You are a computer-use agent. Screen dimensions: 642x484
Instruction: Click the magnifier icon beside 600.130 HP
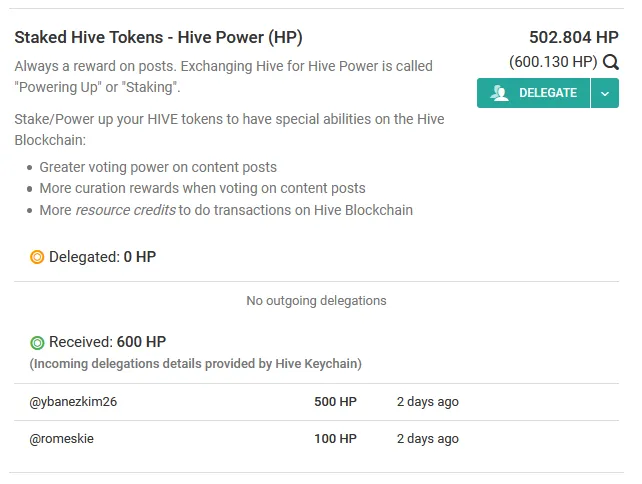tap(610, 62)
